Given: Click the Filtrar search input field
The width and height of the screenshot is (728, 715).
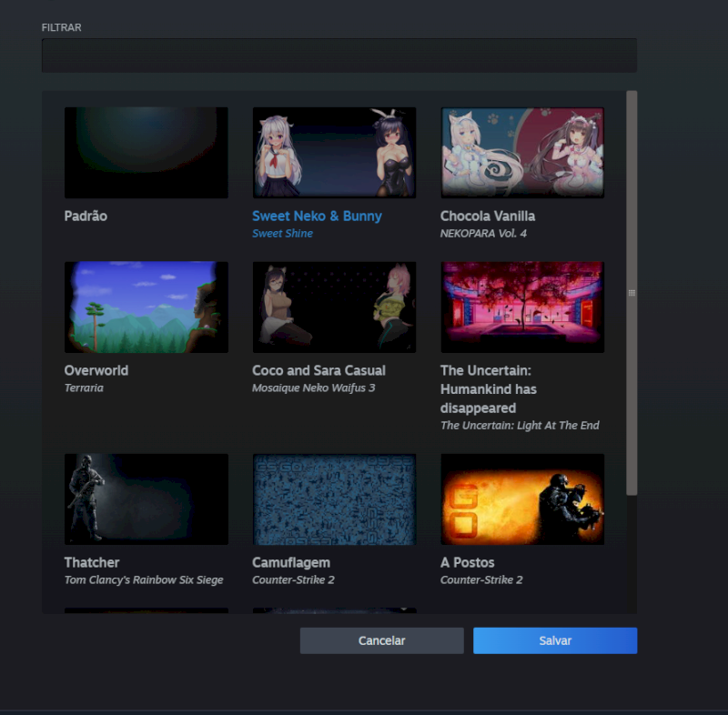Looking at the screenshot, I should click(x=339, y=55).
